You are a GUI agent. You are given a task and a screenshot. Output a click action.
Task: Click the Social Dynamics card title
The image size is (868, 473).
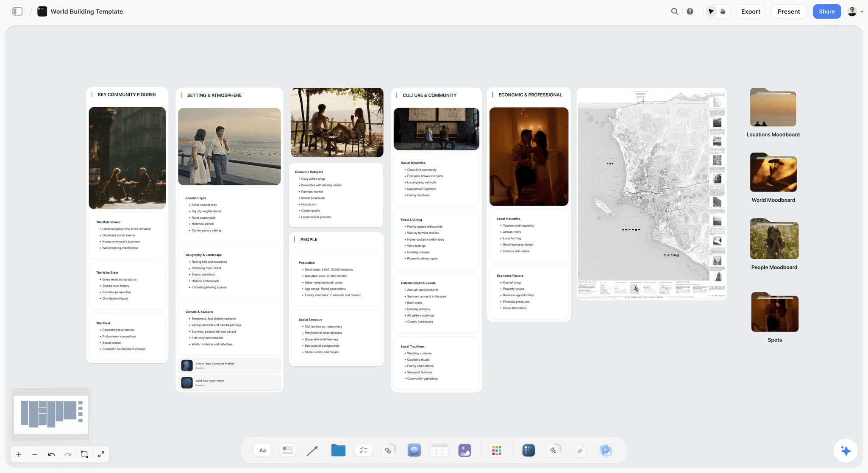point(413,163)
